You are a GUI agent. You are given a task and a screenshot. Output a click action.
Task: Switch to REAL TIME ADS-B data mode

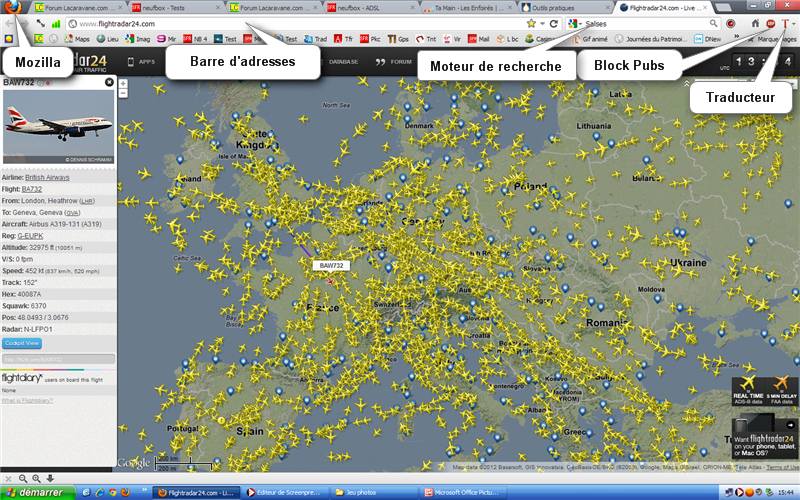click(x=748, y=391)
